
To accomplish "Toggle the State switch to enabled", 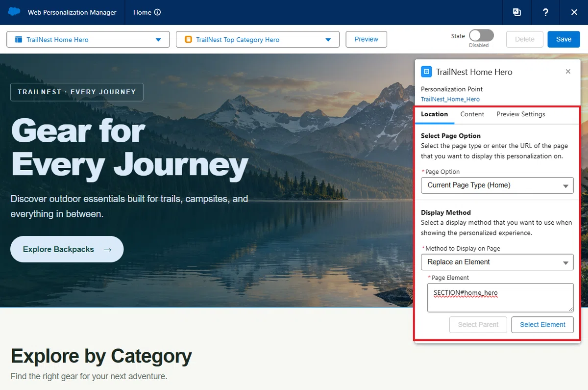I will [x=481, y=35].
